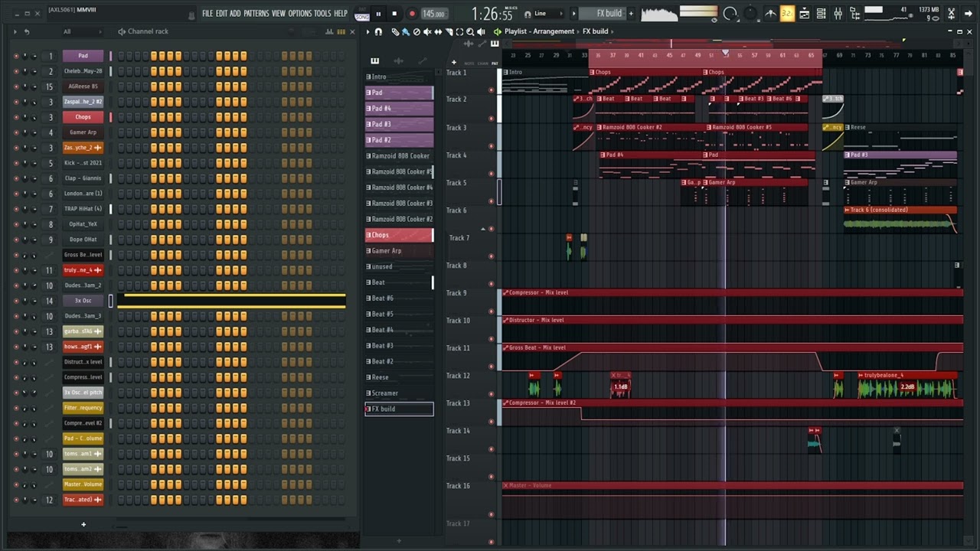Viewport: 980px width, 551px height.
Task: Click the FX build breadcrumb in Playlist title
Action: 596,31
